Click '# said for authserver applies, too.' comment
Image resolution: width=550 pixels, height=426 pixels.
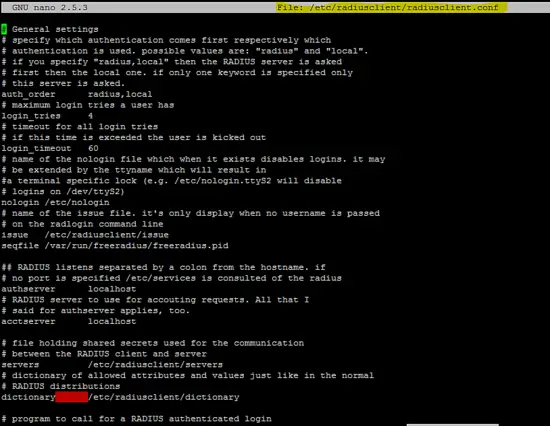(96, 311)
